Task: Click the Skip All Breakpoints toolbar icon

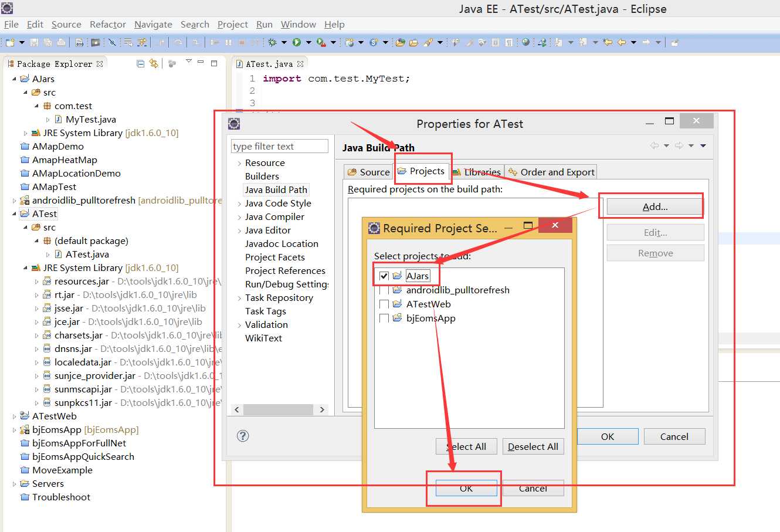Action: (112, 42)
